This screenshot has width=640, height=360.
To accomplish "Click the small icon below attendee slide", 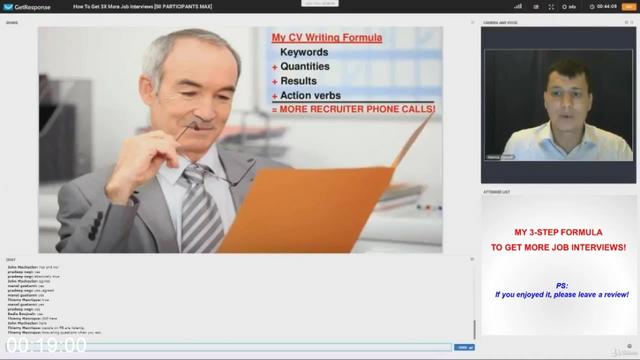I will click(629, 346).
